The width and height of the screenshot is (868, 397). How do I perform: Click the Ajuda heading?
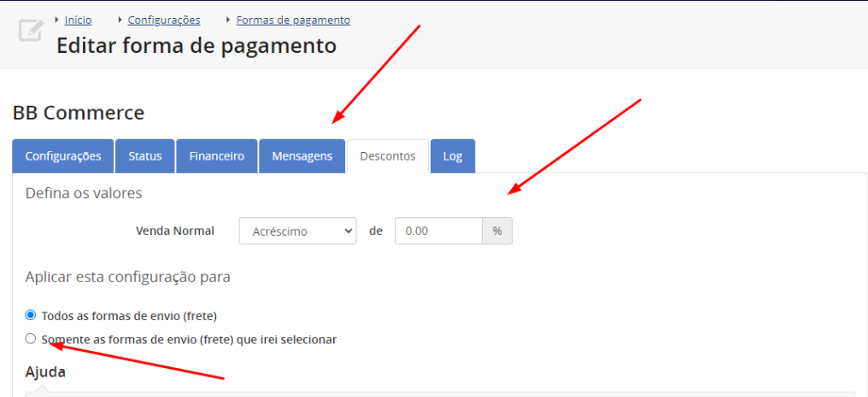click(x=45, y=372)
